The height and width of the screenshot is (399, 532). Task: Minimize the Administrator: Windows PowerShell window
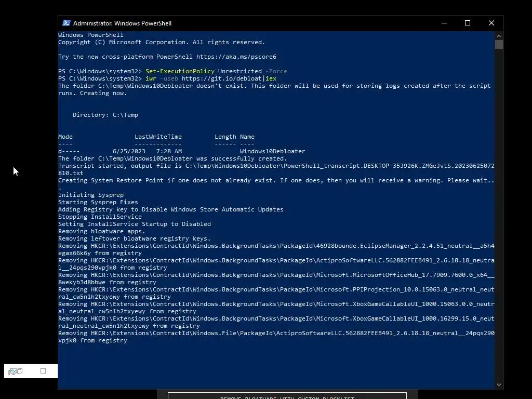[x=444, y=23]
